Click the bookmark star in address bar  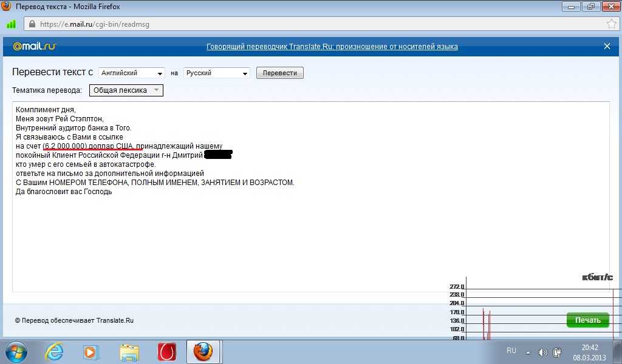pyautogui.click(x=611, y=24)
